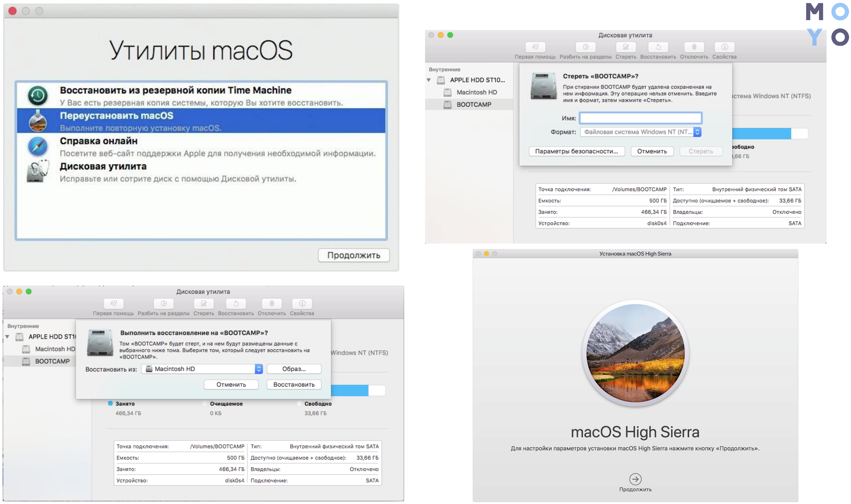The width and height of the screenshot is (851, 504).
Task: Click Свободно 33,66 ГБ legend in bottom window
Action: pos(315,408)
